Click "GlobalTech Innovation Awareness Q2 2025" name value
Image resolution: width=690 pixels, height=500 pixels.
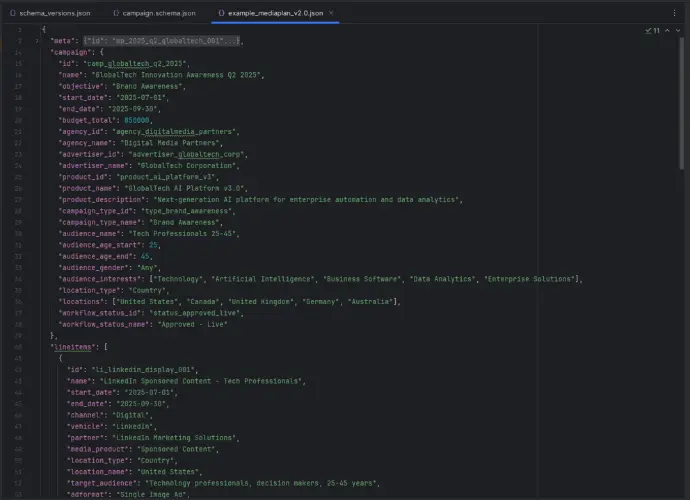point(176,75)
